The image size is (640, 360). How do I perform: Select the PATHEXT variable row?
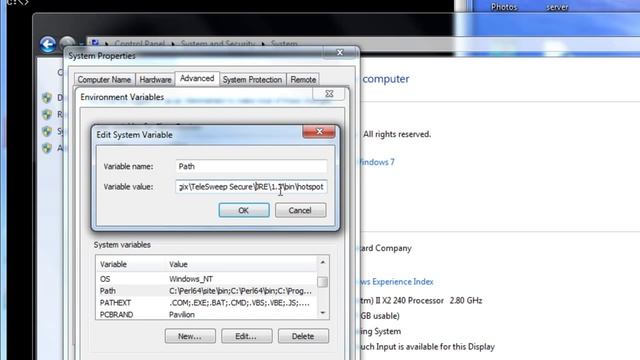click(x=206, y=303)
